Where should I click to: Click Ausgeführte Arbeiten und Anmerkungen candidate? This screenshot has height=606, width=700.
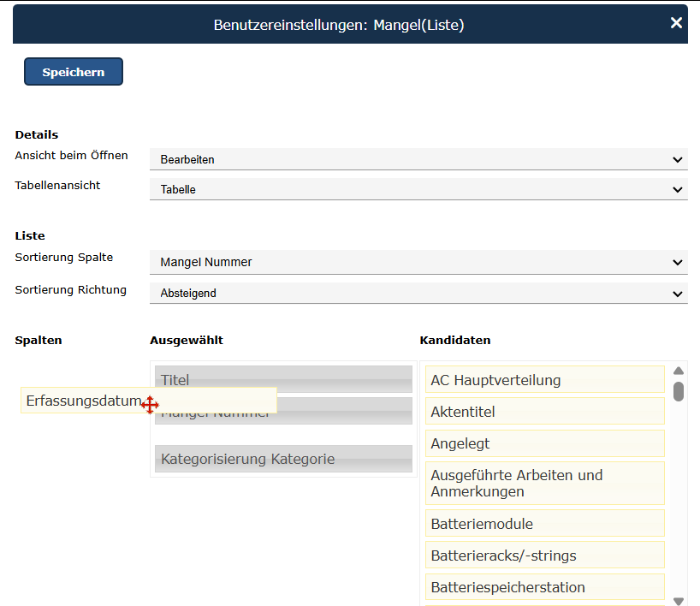(544, 484)
